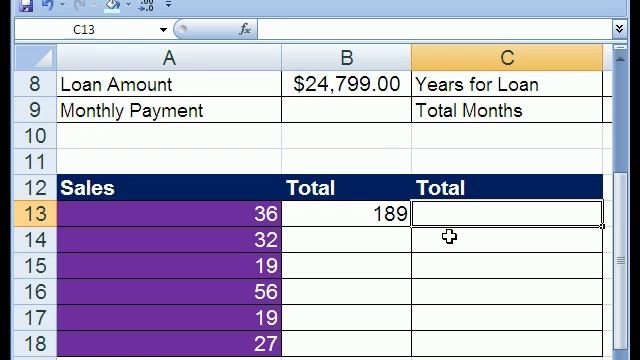Image resolution: width=640 pixels, height=360 pixels.
Task: Click the split box above vertical scrollbar
Action: 620,47
